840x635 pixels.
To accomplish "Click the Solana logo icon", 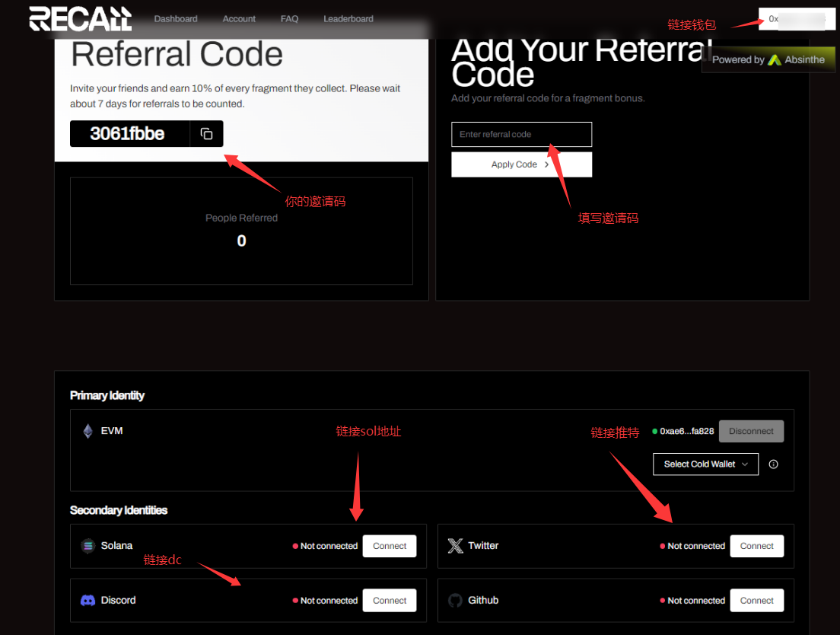I will pos(88,546).
